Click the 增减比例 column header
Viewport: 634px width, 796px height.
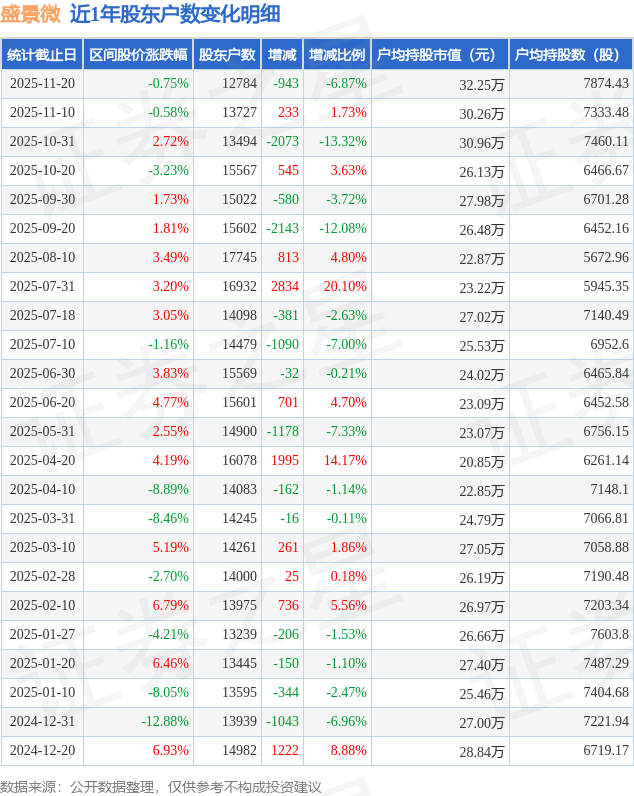pos(336,55)
